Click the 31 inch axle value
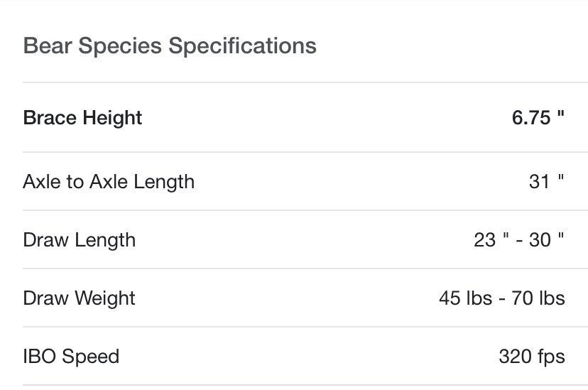 click(x=546, y=181)
